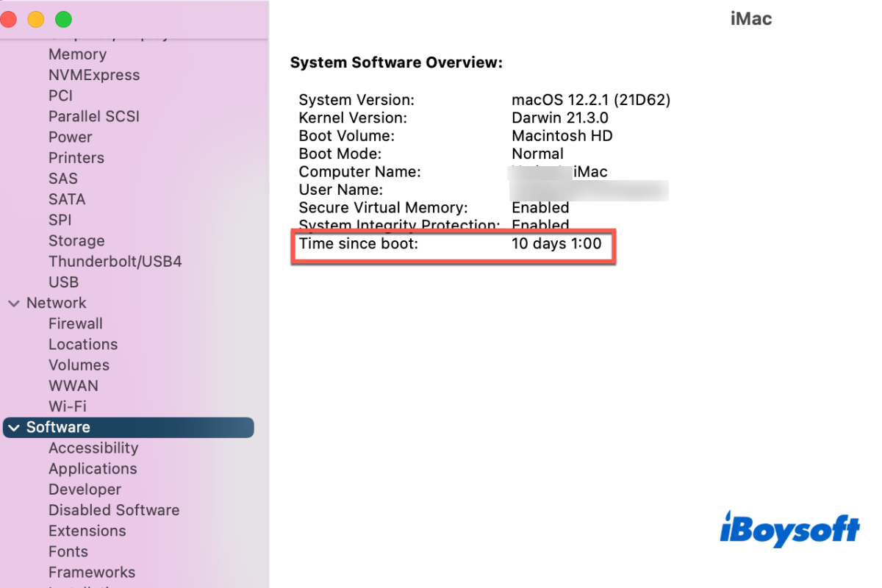882x588 pixels.
Task: Minimize window with yellow button
Action: [x=36, y=19]
